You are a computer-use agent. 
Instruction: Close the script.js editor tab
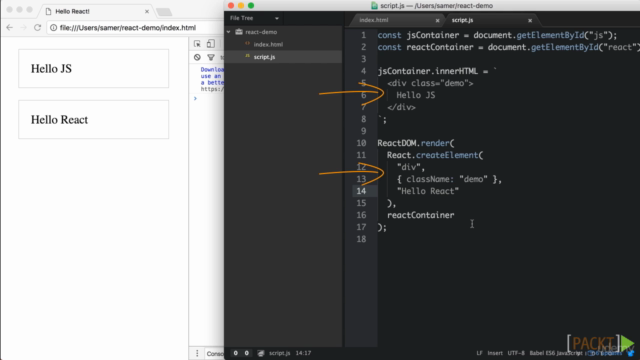tap(530, 20)
